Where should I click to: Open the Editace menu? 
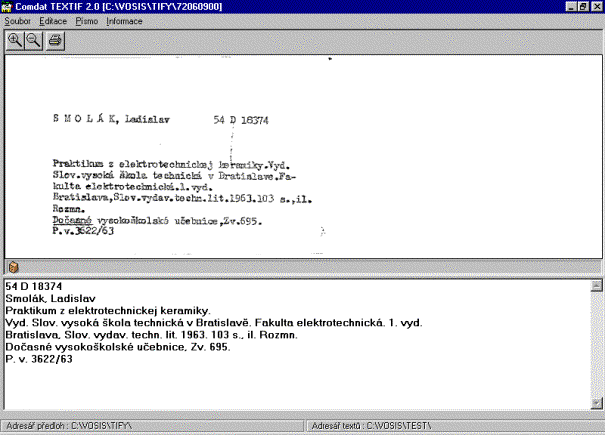pyautogui.click(x=52, y=20)
